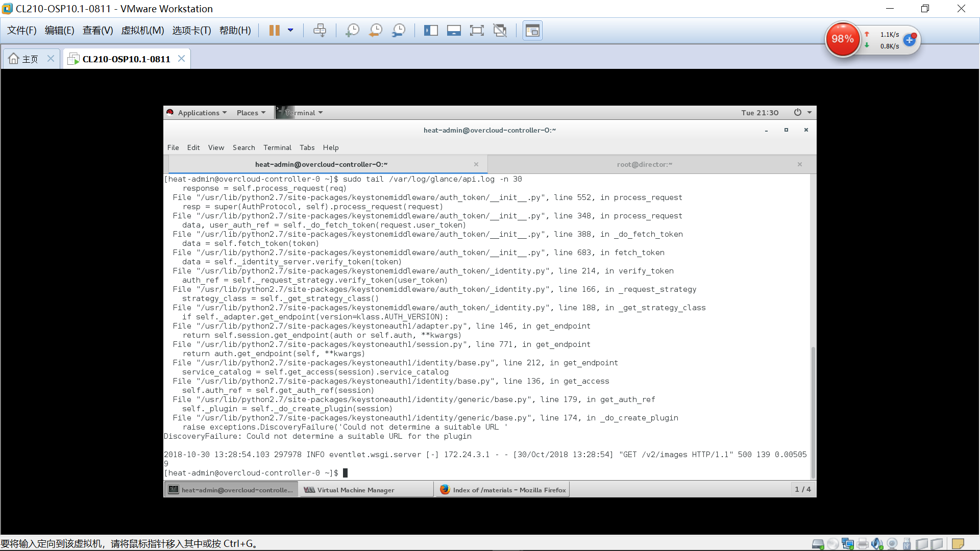Open the 虚拟机(M) menu

(142, 31)
